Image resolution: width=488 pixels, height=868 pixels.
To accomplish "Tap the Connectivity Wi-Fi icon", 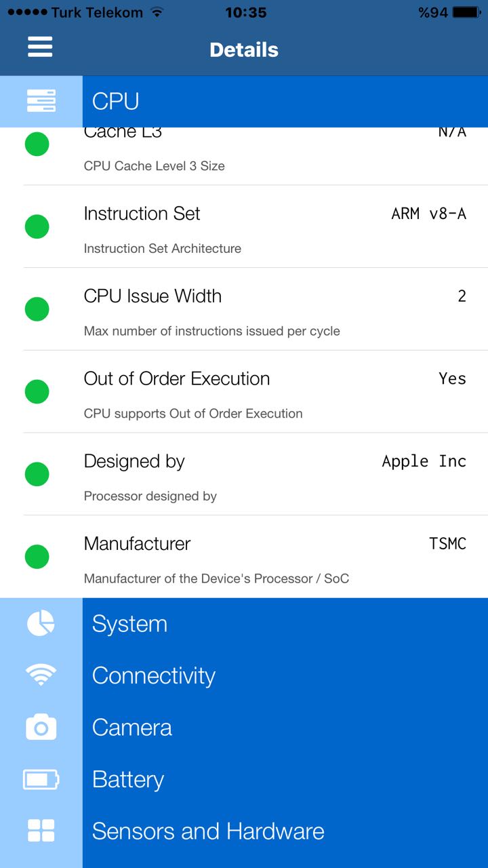I will pyautogui.click(x=41, y=675).
